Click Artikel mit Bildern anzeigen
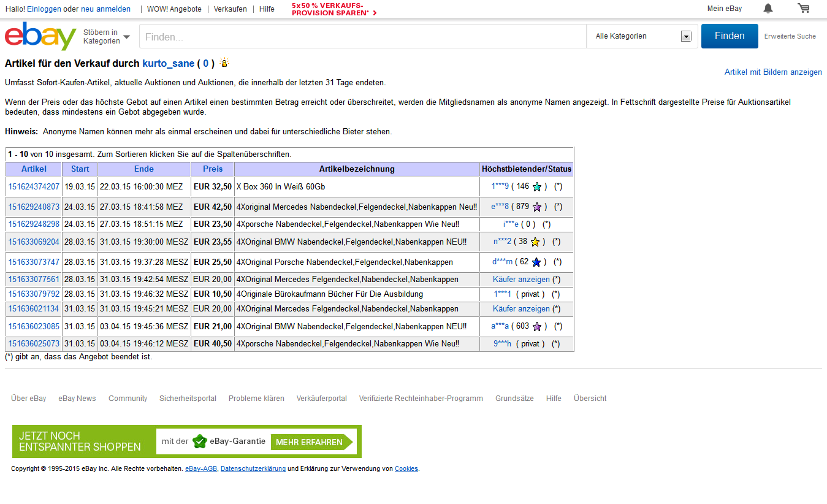Viewport: 827px width, 504px height. click(773, 72)
